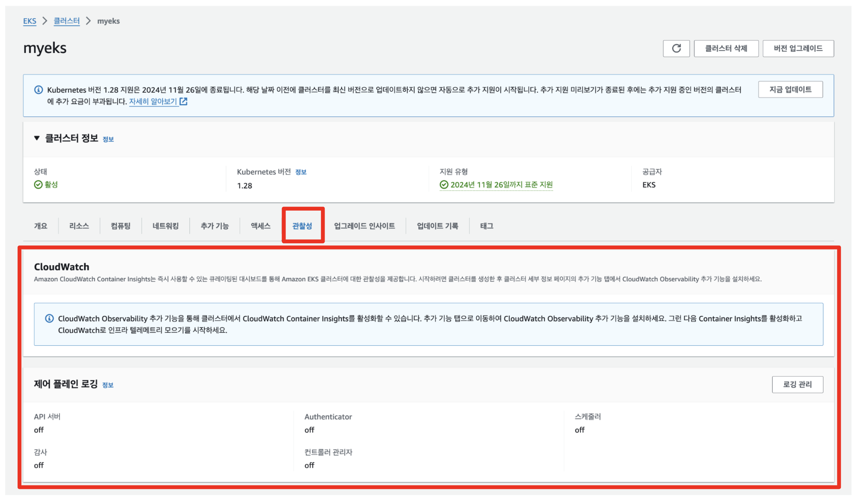This screenshot has width=861, height=504.
Task: Click 버전 업그레이드 button
Action: point(798,48)
